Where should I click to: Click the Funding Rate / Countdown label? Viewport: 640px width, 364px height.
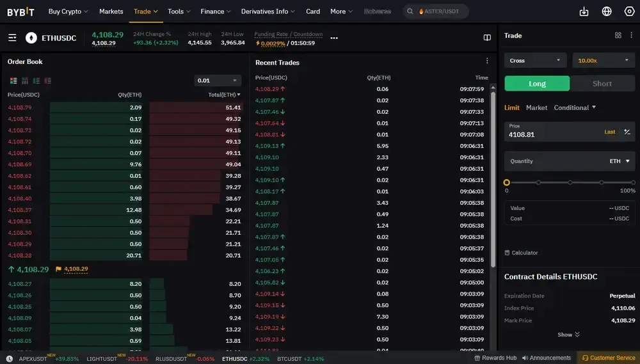click(x=288, y=35)
